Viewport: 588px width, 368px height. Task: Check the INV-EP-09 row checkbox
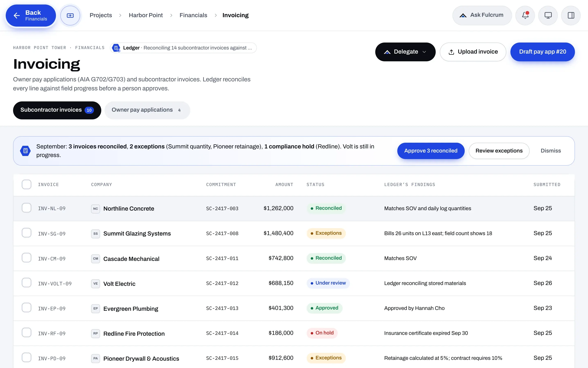point(27,307)
